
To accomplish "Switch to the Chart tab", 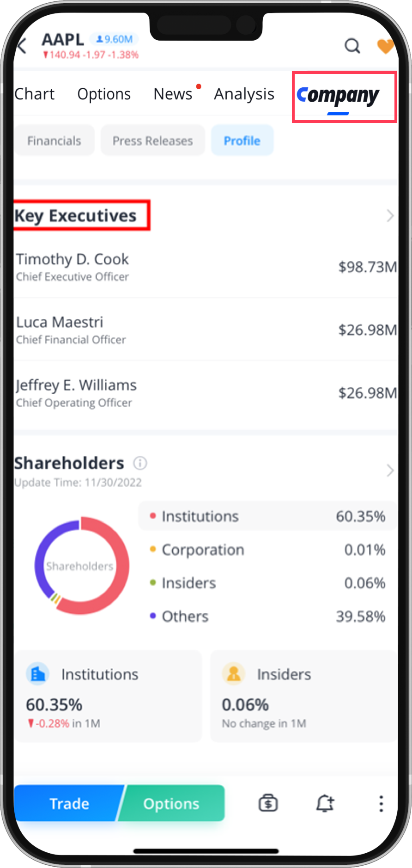I will tap(35, 94).
